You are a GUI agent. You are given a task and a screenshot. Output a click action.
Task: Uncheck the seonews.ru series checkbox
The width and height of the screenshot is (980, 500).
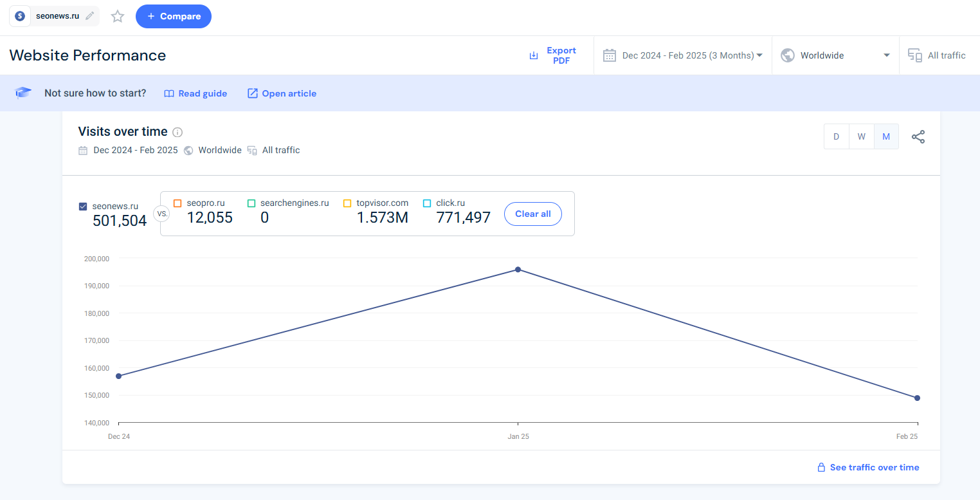[83, 207]
